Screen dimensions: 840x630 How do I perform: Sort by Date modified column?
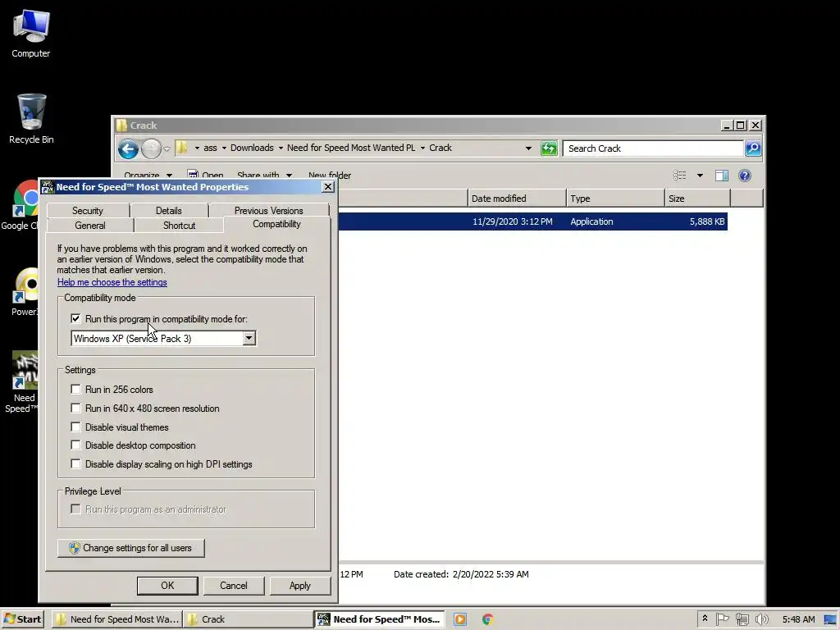[517, 199]
